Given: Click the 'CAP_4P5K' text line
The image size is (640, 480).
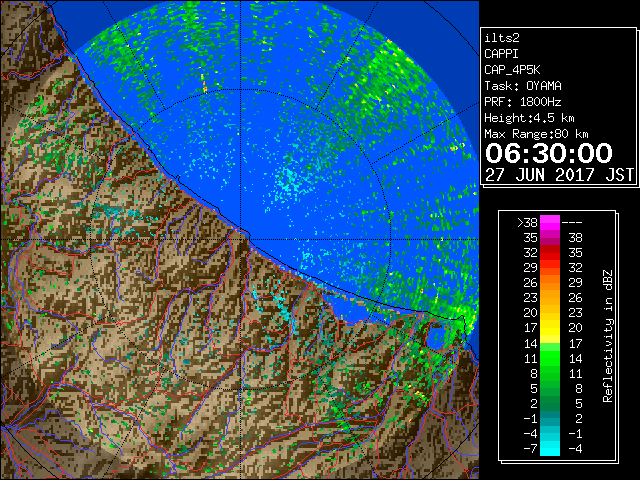Looking at the screenshot, I should (x=512, y=70).
